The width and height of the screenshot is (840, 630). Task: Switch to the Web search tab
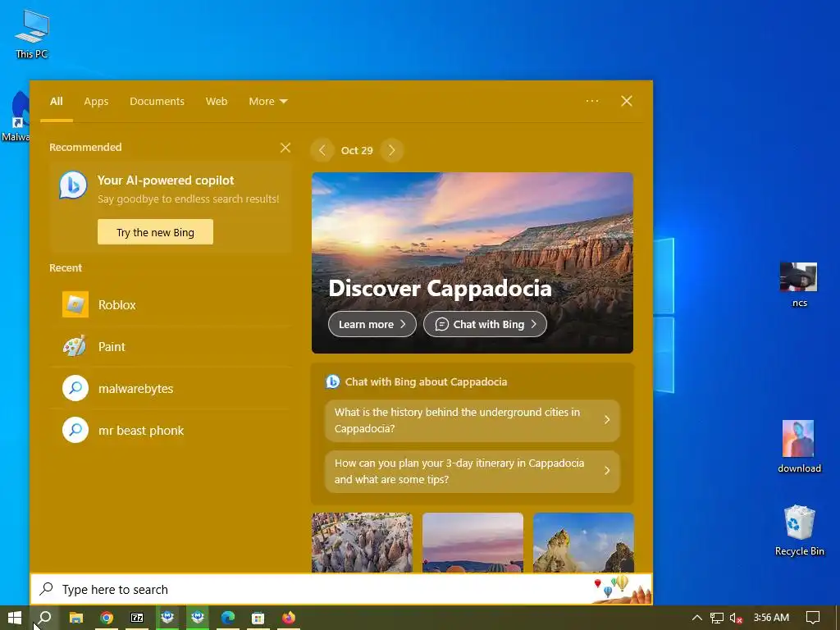click(x=217, y=101)
